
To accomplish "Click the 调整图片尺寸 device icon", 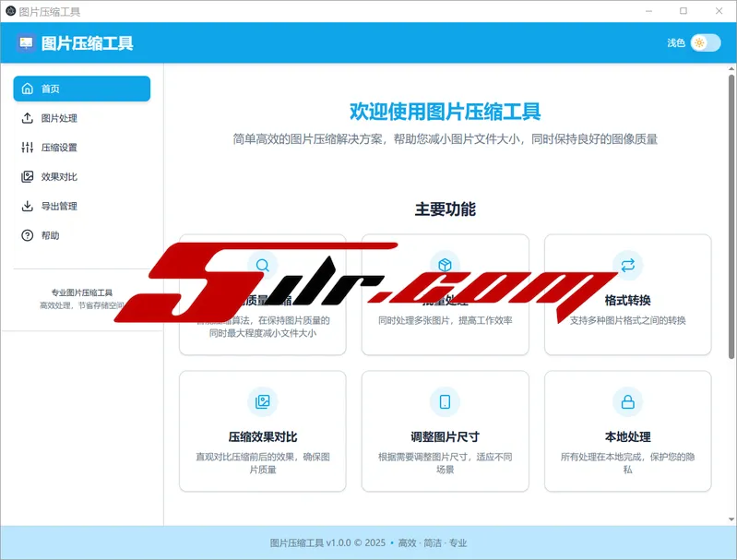I will click(445, 401).
